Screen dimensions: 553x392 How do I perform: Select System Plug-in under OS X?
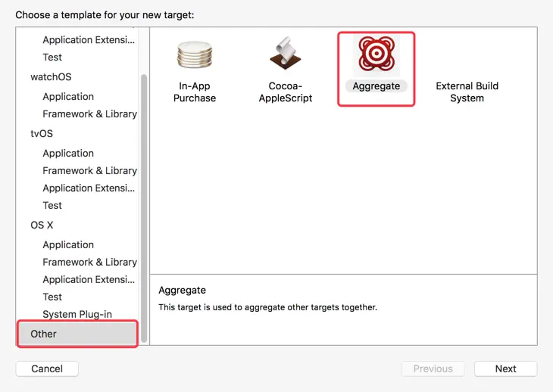(77, 314)
